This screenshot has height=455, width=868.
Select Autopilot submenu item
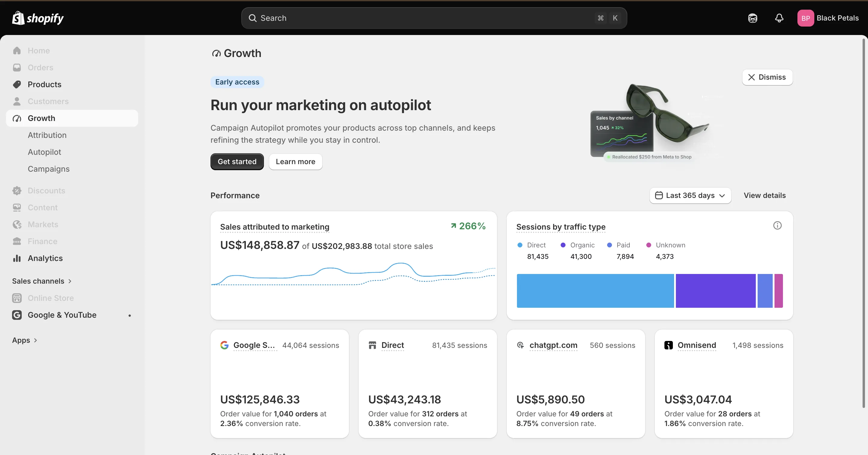(44, 152)
